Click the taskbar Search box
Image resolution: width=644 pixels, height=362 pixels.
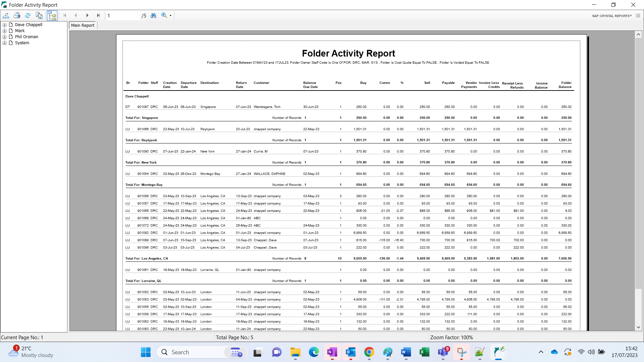point(202,352)
